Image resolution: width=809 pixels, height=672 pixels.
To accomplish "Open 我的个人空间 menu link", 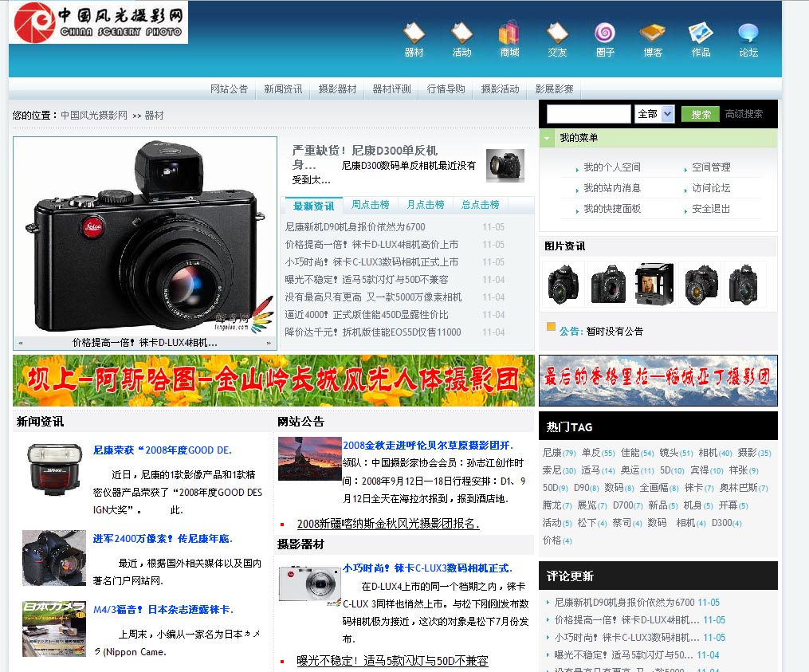I will (x=612, y=167).
